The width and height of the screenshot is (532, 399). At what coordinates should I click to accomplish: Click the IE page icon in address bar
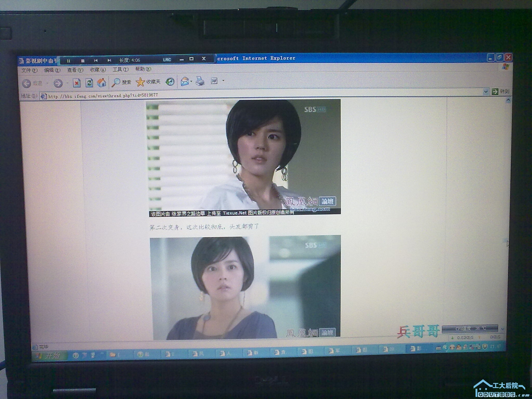point(44,96)
